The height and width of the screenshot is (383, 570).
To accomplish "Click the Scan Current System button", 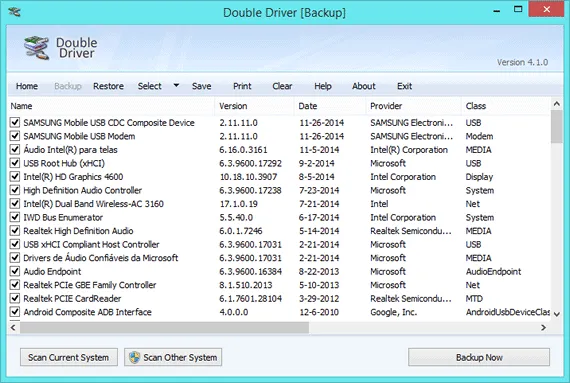I will coord(69,357).
